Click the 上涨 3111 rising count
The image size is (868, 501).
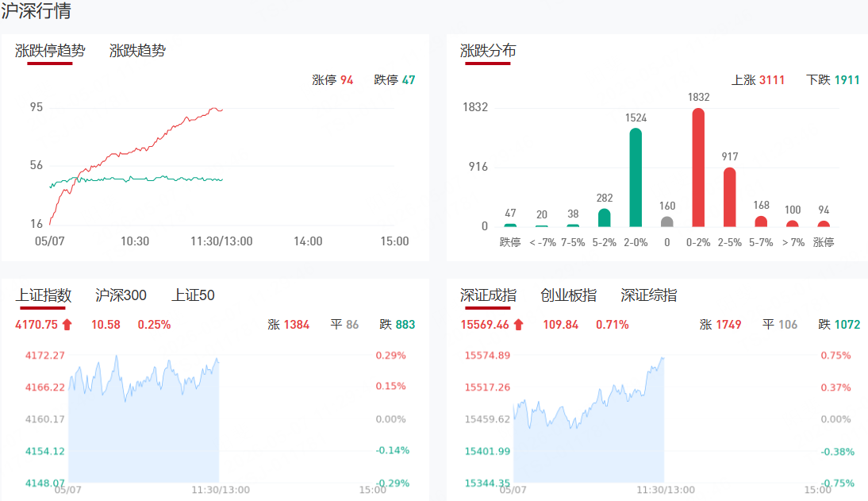758,80
